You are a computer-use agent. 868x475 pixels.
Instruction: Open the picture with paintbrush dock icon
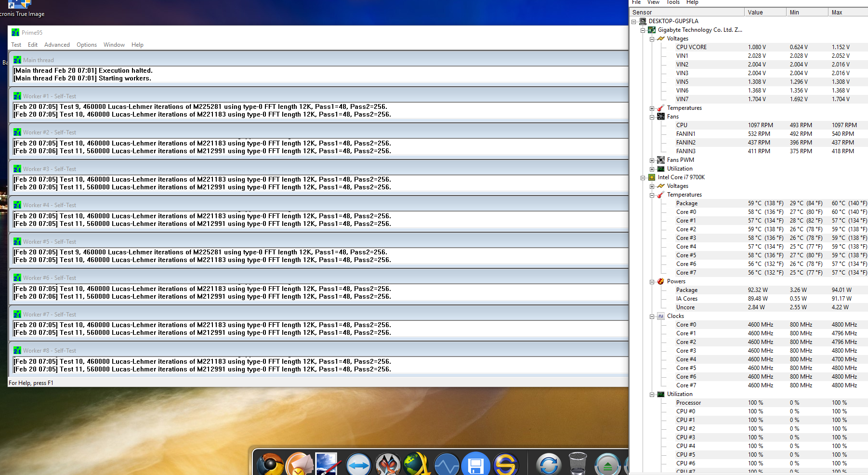pos(328,465)
